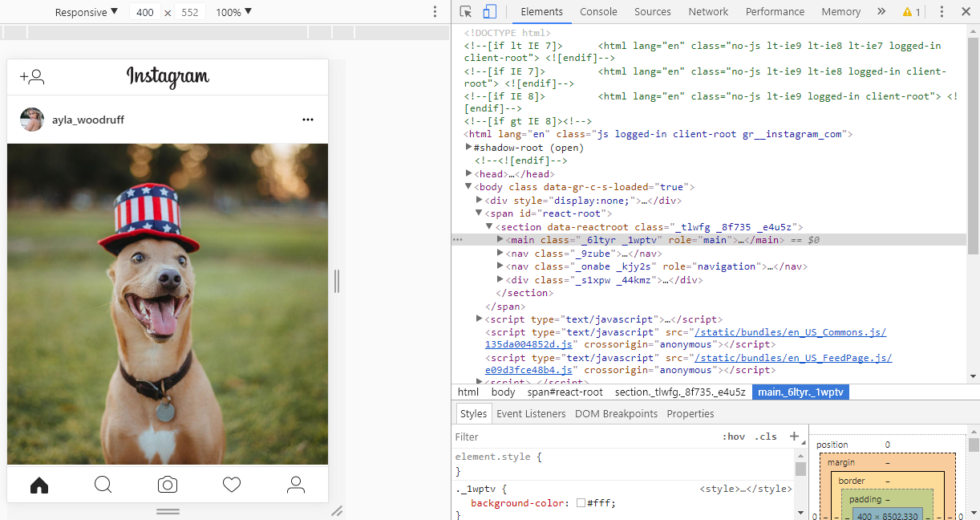Select main._6ltyr._1wptv breadcrumb
This screenshot has height=520, width=980.
[x=800, y=392]
